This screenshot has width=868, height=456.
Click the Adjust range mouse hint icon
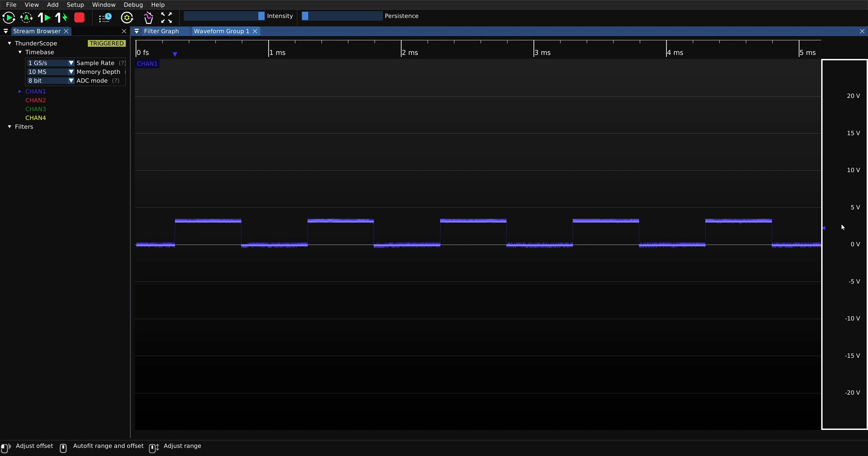pos(154,448)
